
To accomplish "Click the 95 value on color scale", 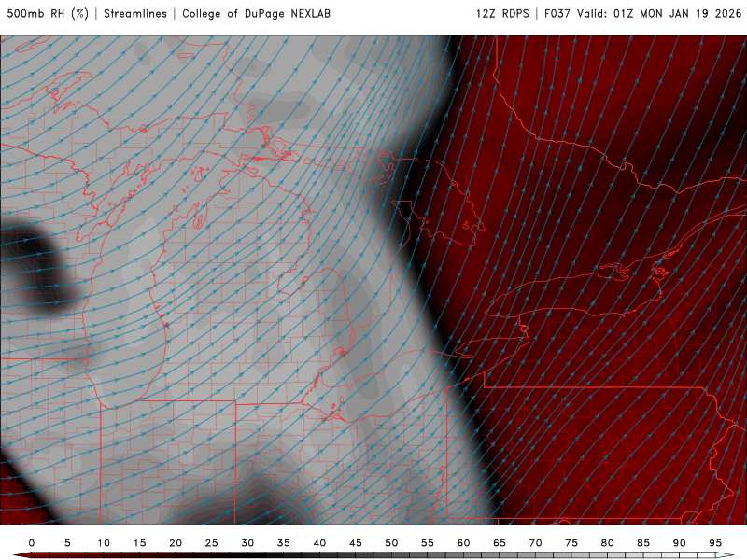I will click(715, 543).
